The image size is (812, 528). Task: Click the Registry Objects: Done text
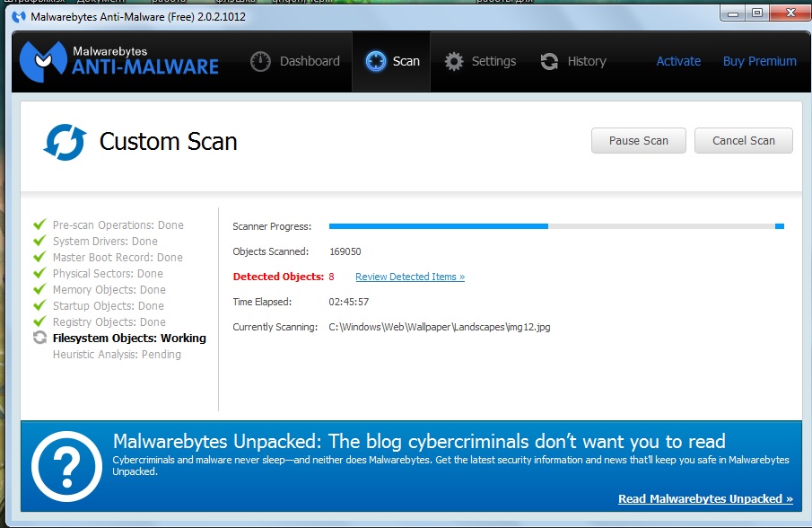[109, 321]
